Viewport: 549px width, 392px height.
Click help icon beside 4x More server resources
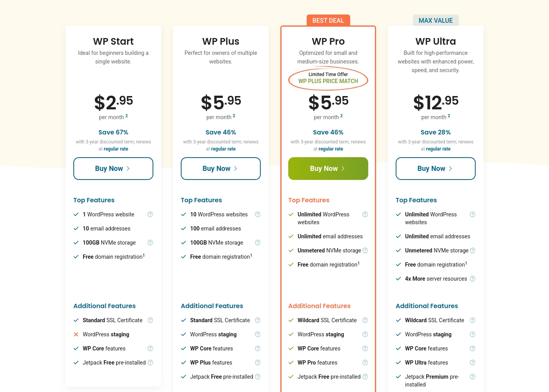[473, 279]
